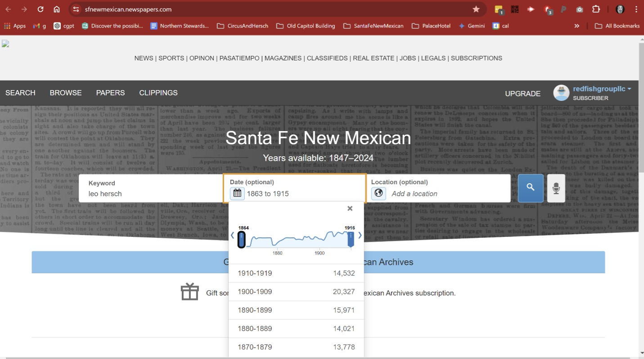Open the All Bookmarks folder
This screenshot has height=359, width=644.
coord(617,26)
